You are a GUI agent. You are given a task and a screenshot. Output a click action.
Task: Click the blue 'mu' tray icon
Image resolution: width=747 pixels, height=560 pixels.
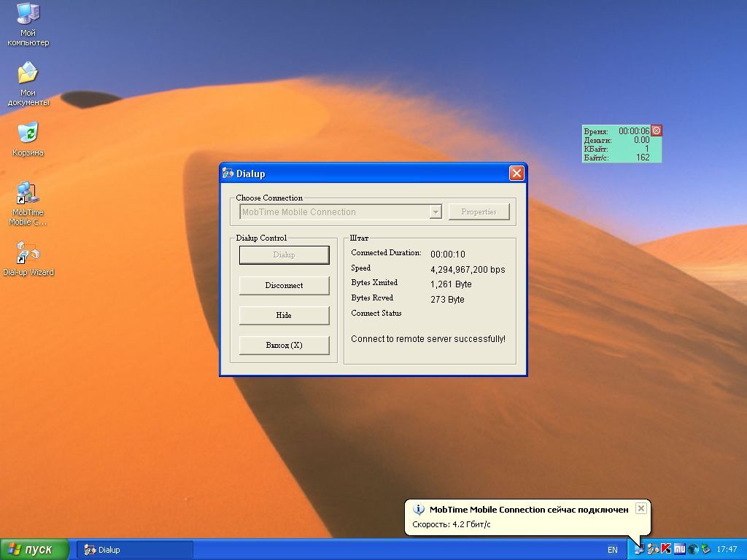click(x=679, y=550)
